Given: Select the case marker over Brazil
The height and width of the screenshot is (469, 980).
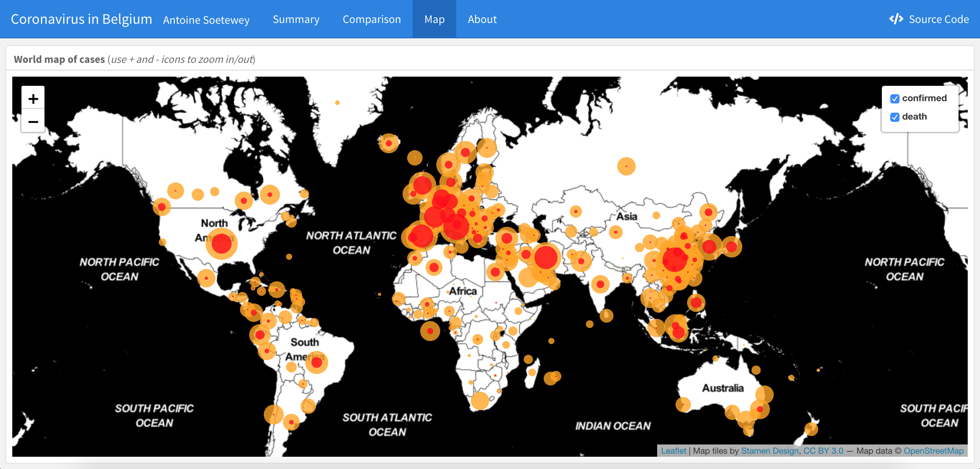Looking at the screenshot, I should 317,362.
